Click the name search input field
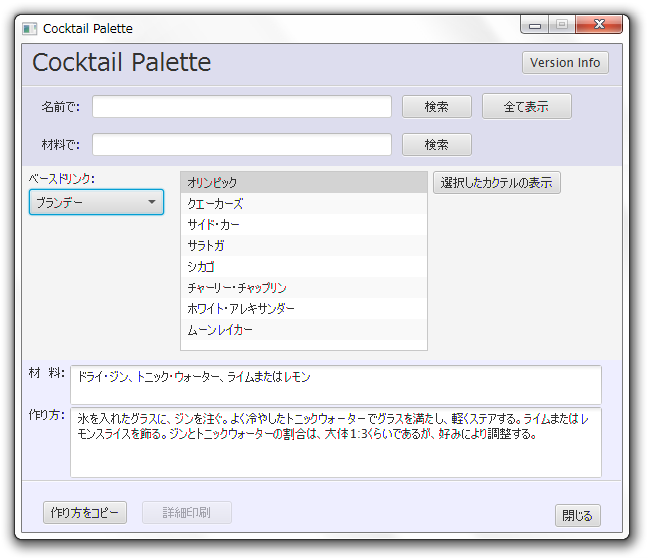This screenshot has height=558, width=648. click(x=242, y=107)
